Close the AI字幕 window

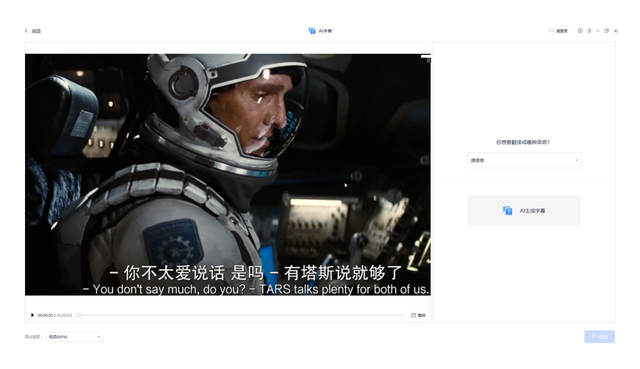click(x=616, y=31)
